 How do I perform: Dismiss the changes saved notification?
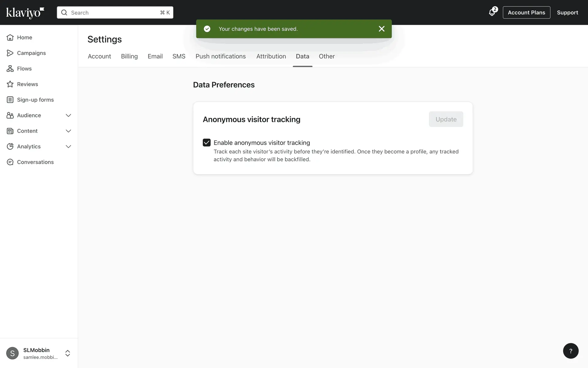[x=381, y=29]
